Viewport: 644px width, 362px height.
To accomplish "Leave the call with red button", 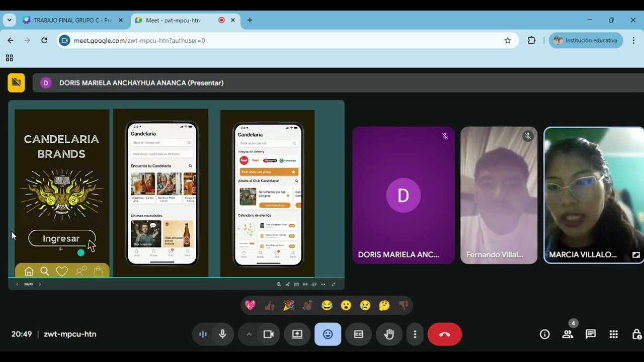I will pyautogui.click(x=445, y=334).
